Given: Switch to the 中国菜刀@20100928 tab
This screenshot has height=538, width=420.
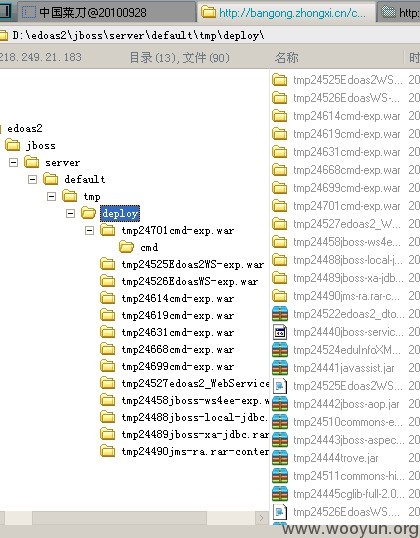Looking at the screenshot, I should (x=107, y=13).
